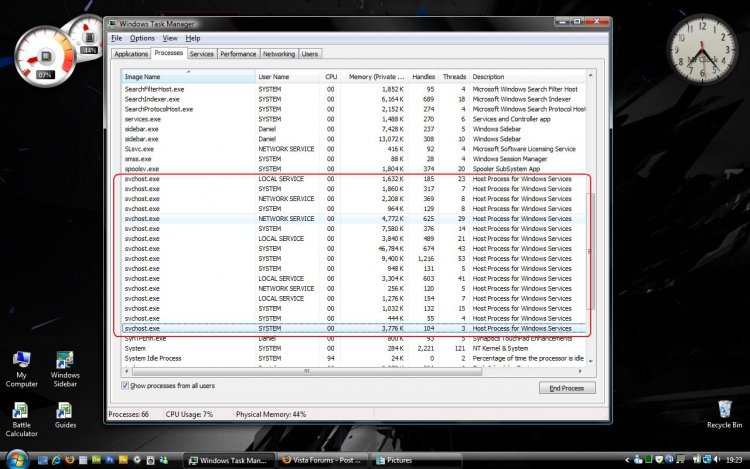The height and width of the screenshot is (469, 750).
Task: Select sidebar.exe row using 13,072 K
Action: 354,139
